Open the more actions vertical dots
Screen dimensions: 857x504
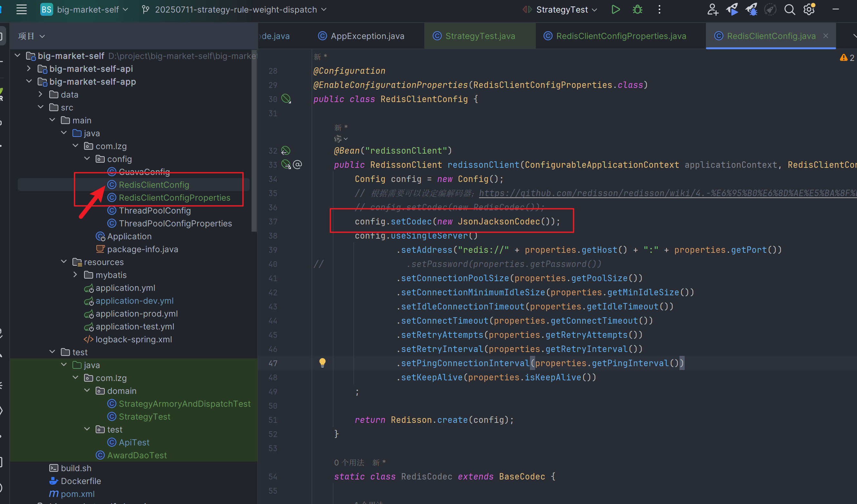(x=660, y=10)
